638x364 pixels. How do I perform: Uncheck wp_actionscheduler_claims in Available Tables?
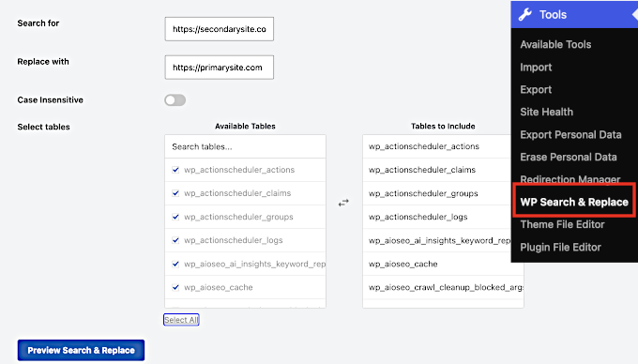[175, 193]
